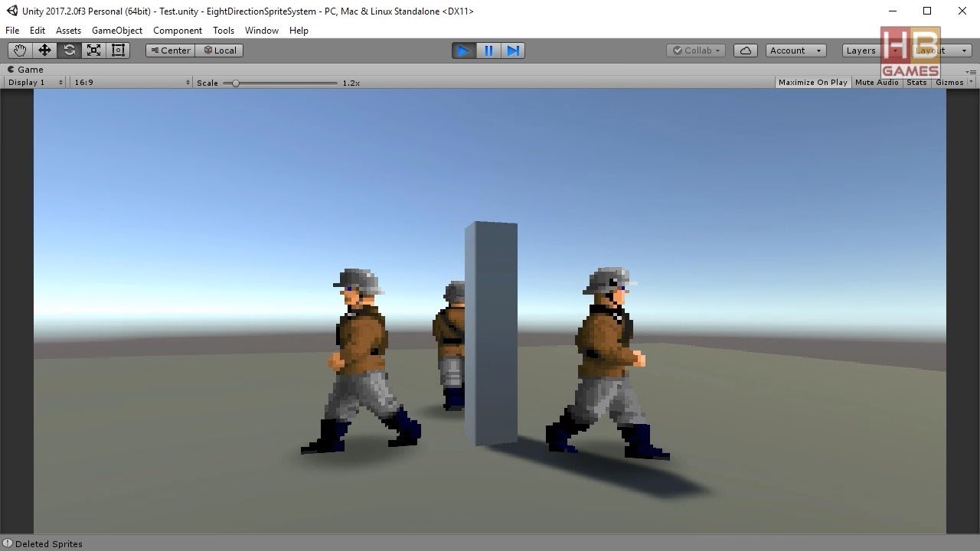Select the Hand tool
The width and height of the screenshot is (980, 551).
click(20, 51)
